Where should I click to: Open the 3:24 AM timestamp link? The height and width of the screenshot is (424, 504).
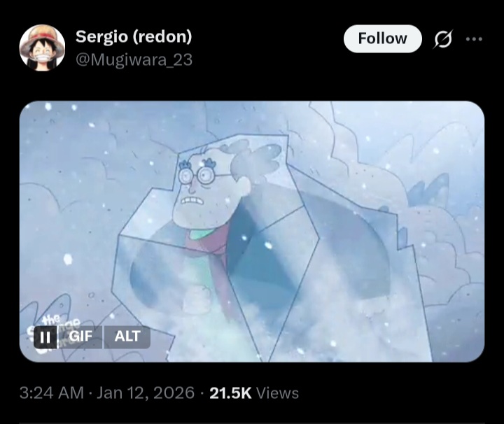(51, 393)
